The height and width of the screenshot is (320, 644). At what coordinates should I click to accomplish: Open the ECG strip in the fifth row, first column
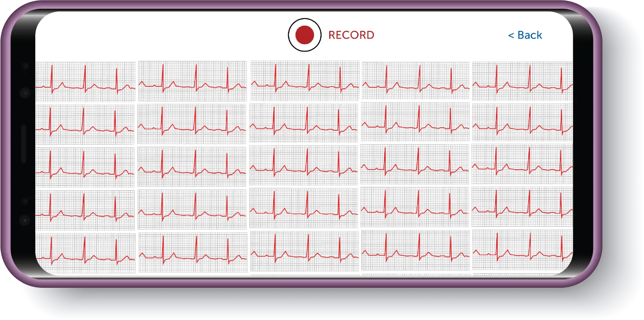(x=85, y=253)
